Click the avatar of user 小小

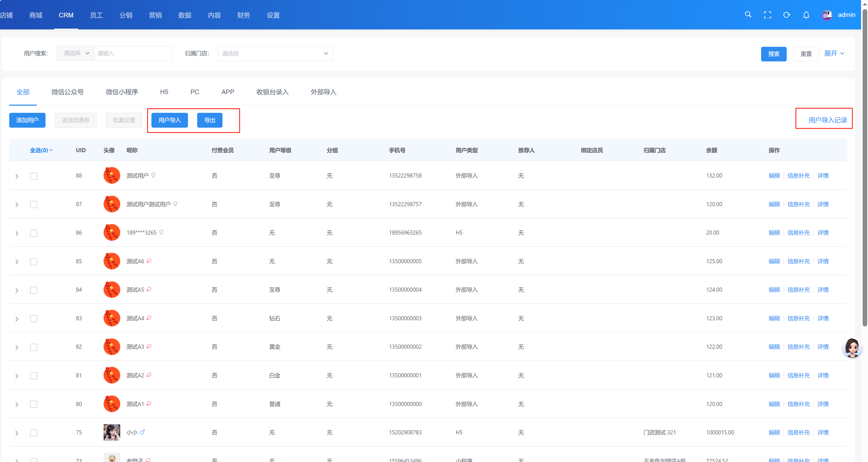pos(112,432)
